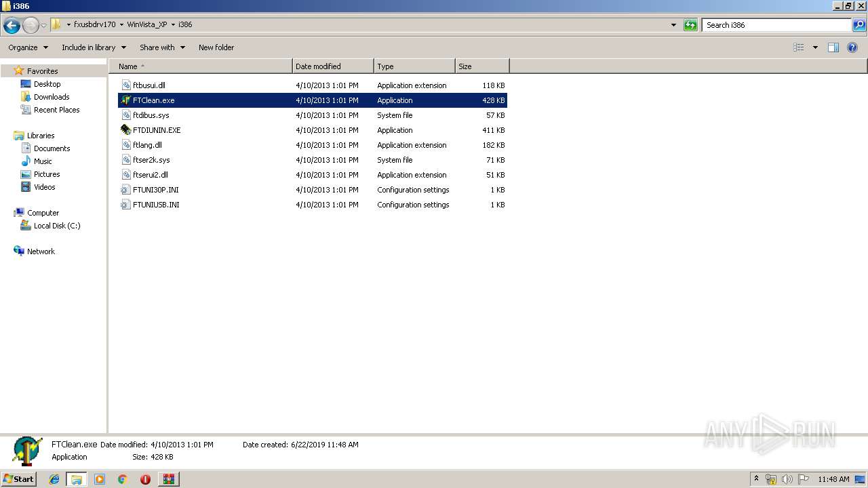Click FTClean.exe thumbnail in details pane
The height and width of the screenshot is (488, 868).
tap(28, 451)
